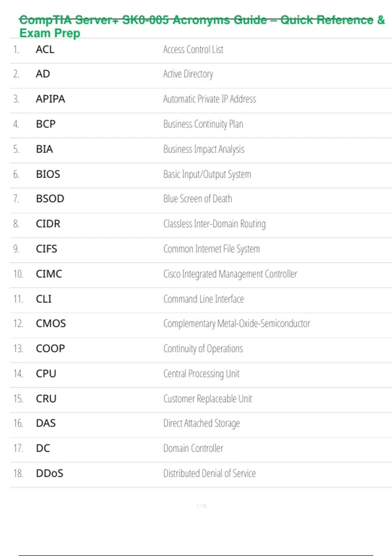This screenshot has height=556, width=392.
Task: Select the CIMC acronym entry
Action: point(49,274)
